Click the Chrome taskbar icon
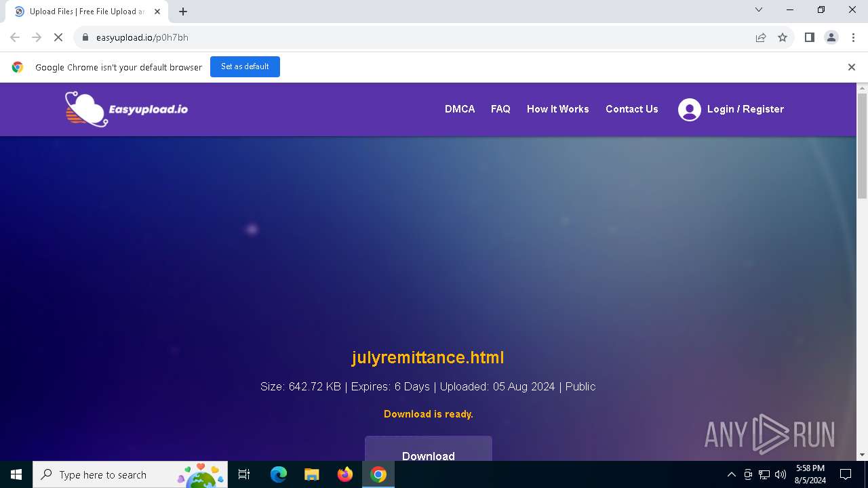 (x=378, y=474)
